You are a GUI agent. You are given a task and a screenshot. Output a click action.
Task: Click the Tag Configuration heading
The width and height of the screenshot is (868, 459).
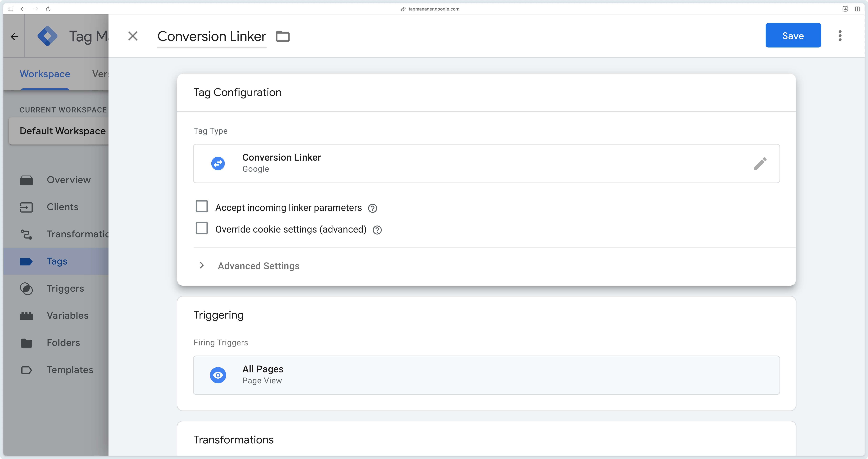tap(237, 92)
